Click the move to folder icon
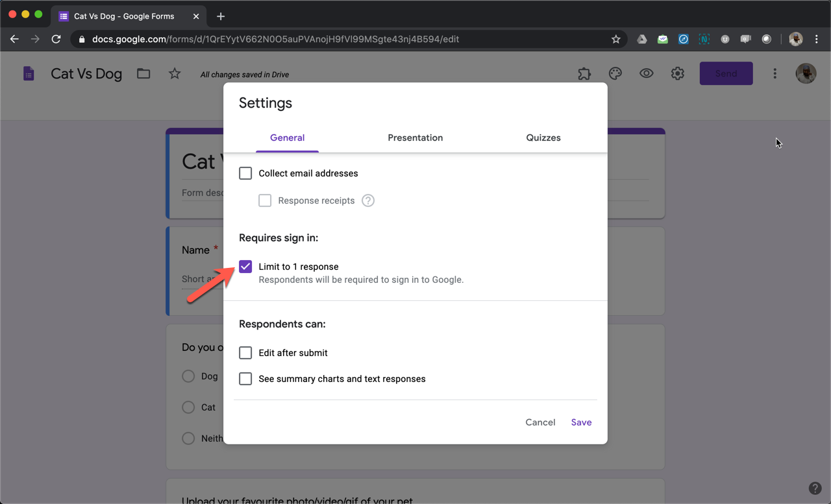 (143, 74)
